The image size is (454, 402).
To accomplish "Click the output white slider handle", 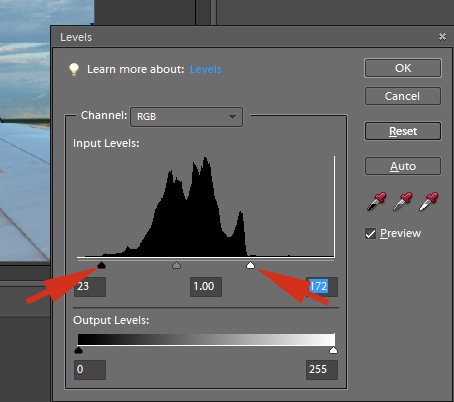I will tap(333, 350).
